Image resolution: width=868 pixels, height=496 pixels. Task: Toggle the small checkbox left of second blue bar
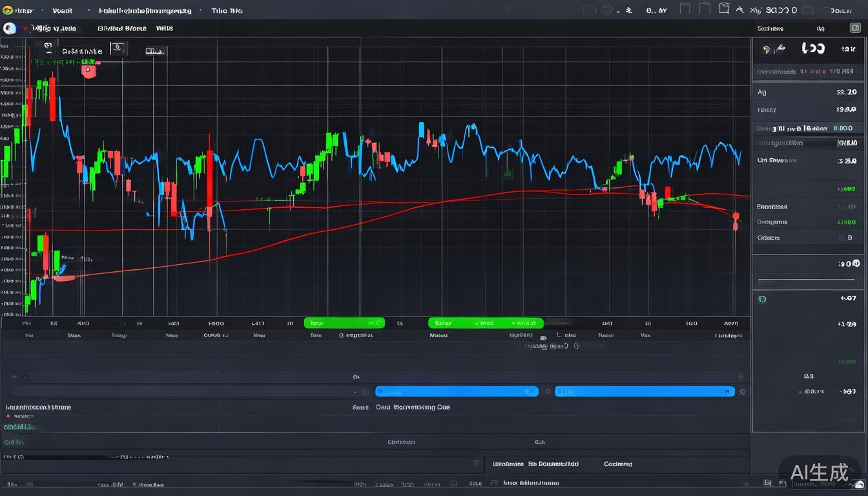pyautogui.click(x=548, y=391)
